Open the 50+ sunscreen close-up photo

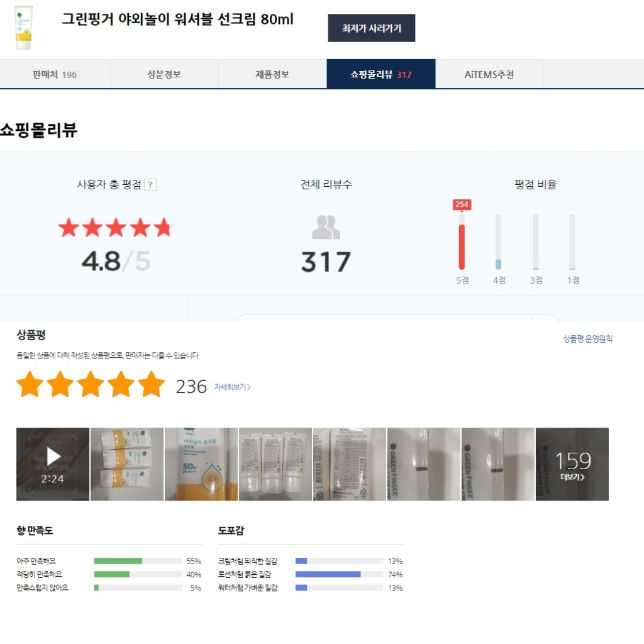coord(201,464)
